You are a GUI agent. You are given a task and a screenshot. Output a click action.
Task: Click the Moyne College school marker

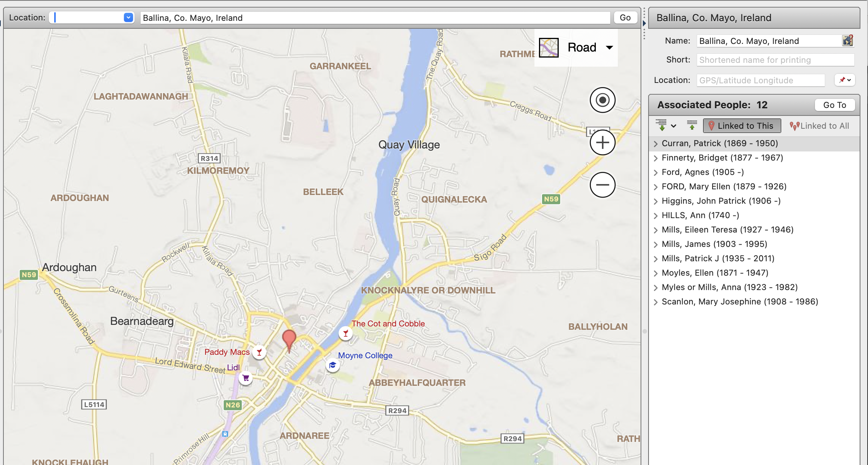(332, 365)
